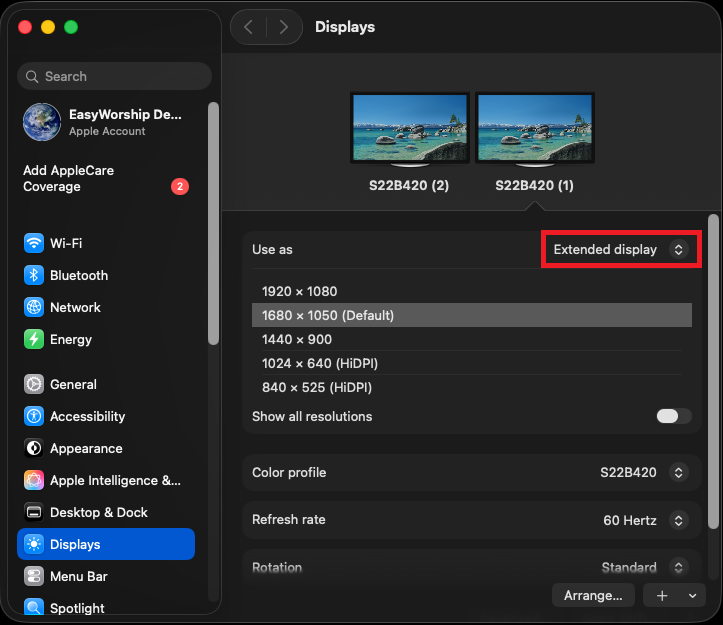Open Apple Intelligence settings pane
The width and height of the screenshot is (723, 625).
[x=106, y=480]
